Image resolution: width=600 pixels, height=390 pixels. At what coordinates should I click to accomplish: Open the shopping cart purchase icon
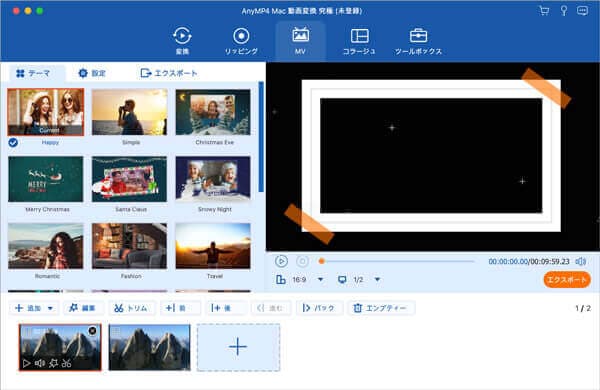[544, 10]
